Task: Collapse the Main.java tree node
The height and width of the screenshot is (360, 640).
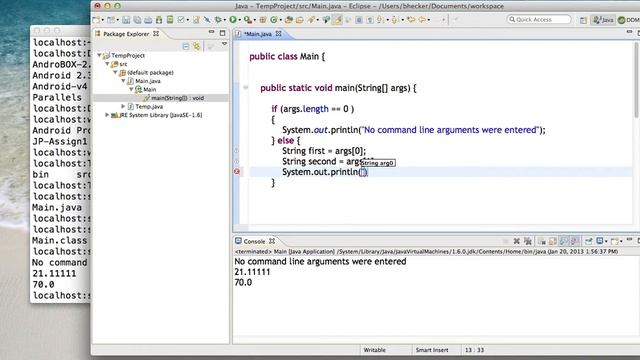Action: tap(123, 81)
